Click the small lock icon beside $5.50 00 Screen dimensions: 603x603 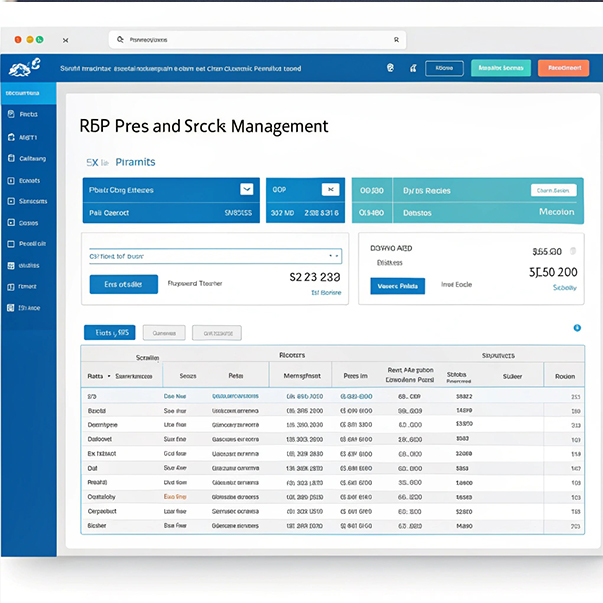572,252
